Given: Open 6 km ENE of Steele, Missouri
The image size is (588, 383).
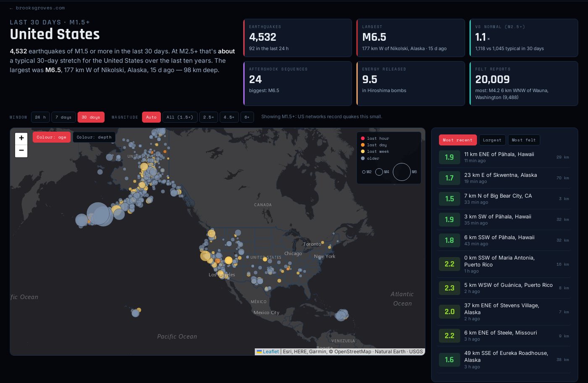Looking at the screenshot, I should pyautogui.click(x=504, y=336).
